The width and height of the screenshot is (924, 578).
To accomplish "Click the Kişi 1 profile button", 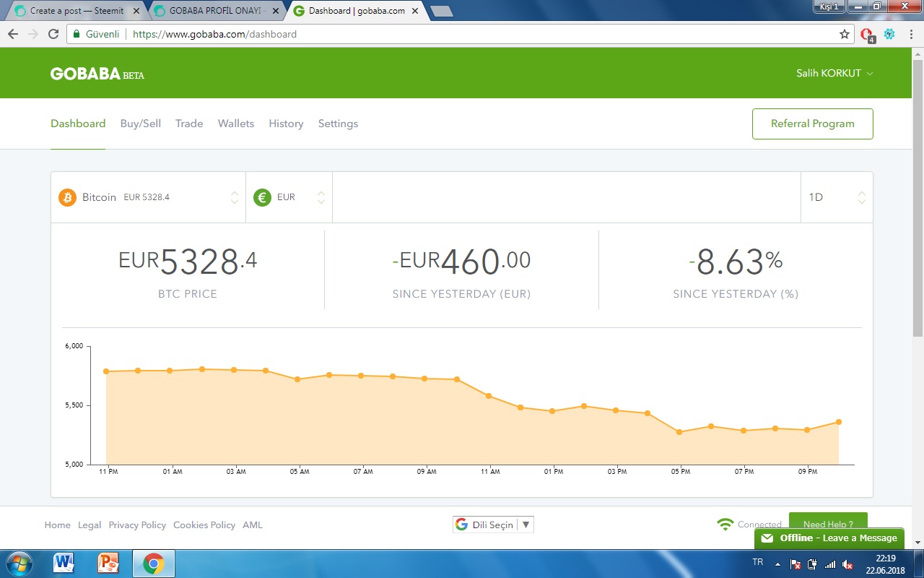I will tap(829, 7).
